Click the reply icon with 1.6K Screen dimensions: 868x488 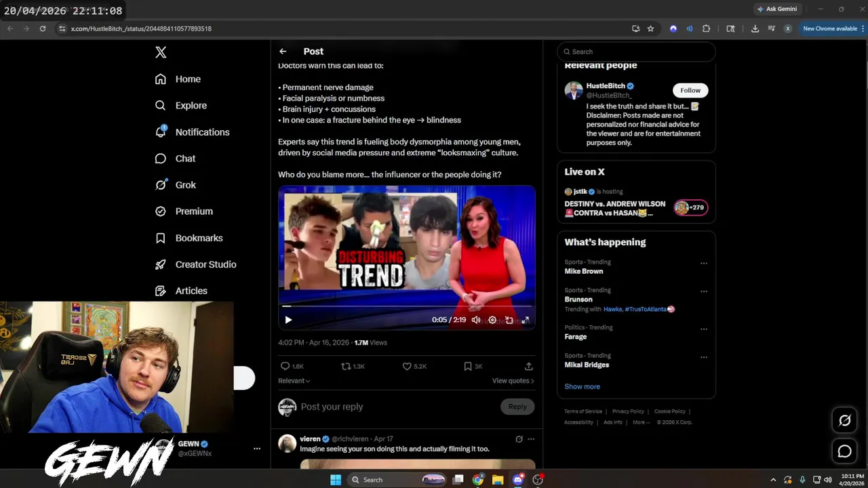[292, 366]
